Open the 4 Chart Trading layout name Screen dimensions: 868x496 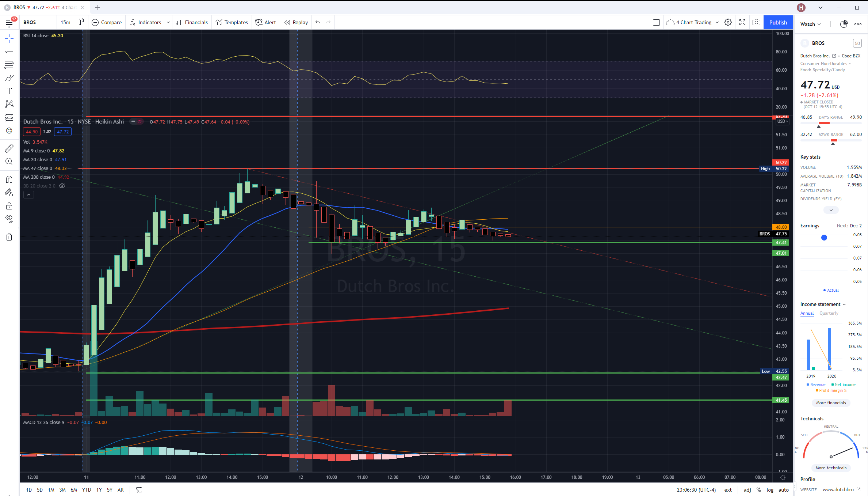[689, 22]
